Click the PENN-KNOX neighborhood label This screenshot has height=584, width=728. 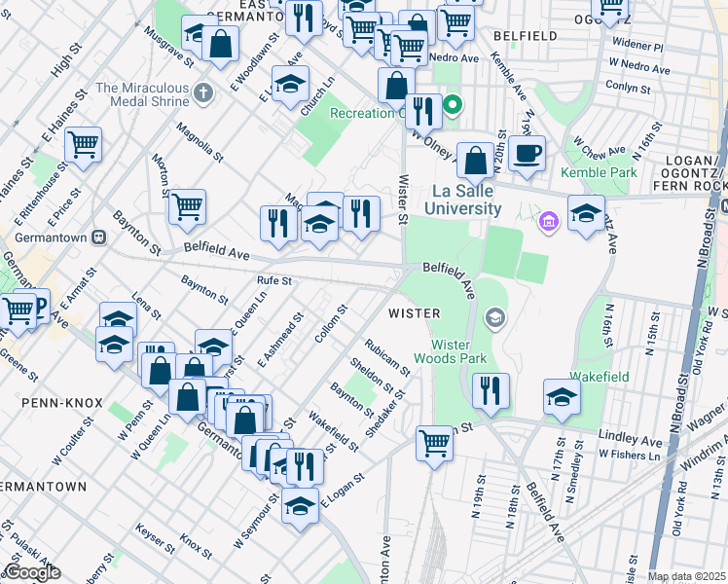[62, 403]
